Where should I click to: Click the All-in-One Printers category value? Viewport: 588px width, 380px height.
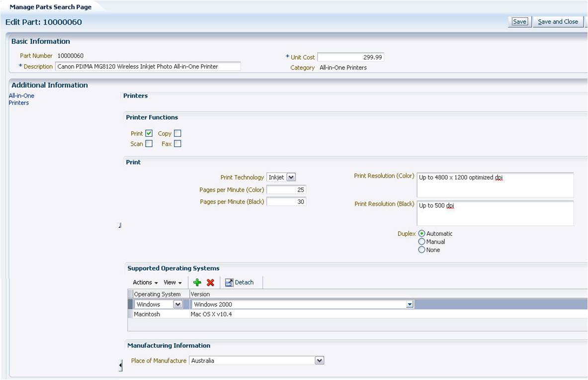click(x=343, y=68)
